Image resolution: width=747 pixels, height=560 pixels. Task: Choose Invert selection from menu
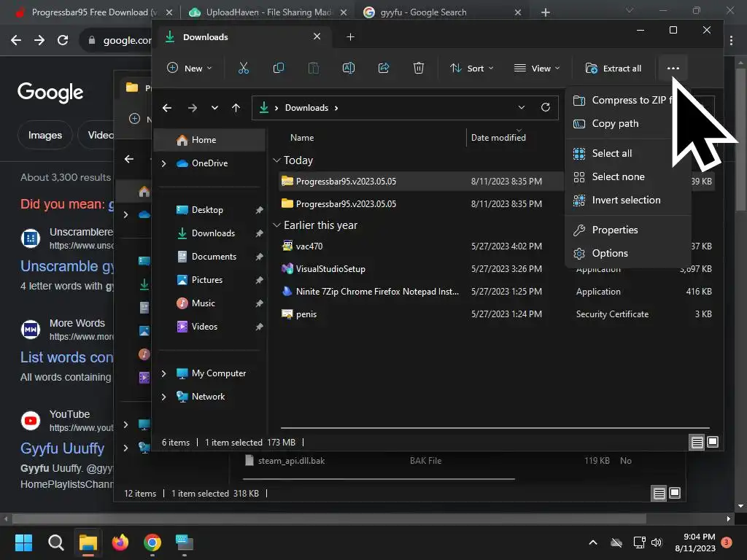click(628, 200)
